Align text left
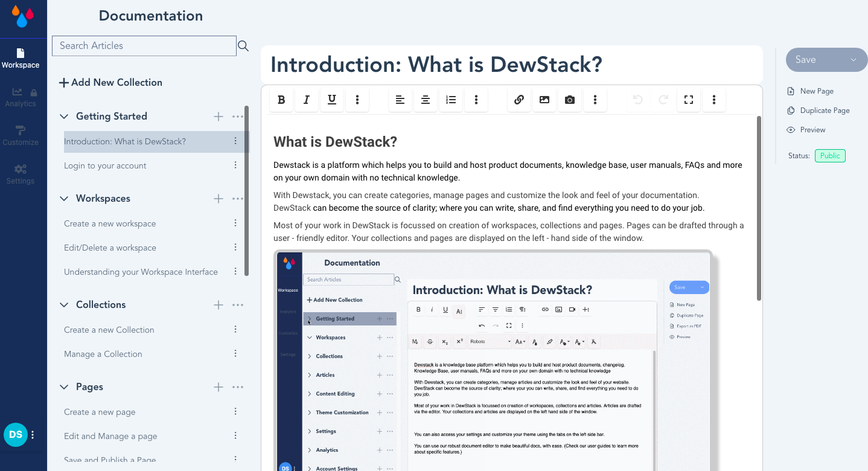Screen dimensions: 868x471 [400, 100]
